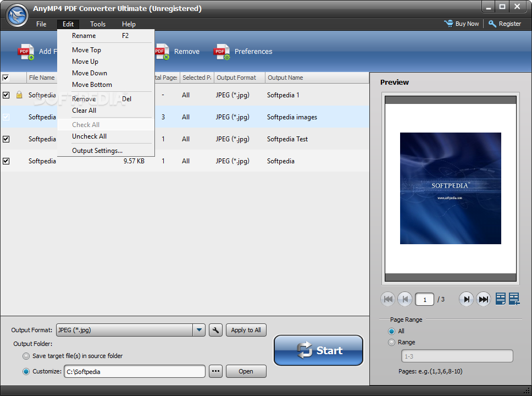The width and height of the screenshot is (532, 396).
Task: Go to the previous preview page
Action: (x=404, y=299)
